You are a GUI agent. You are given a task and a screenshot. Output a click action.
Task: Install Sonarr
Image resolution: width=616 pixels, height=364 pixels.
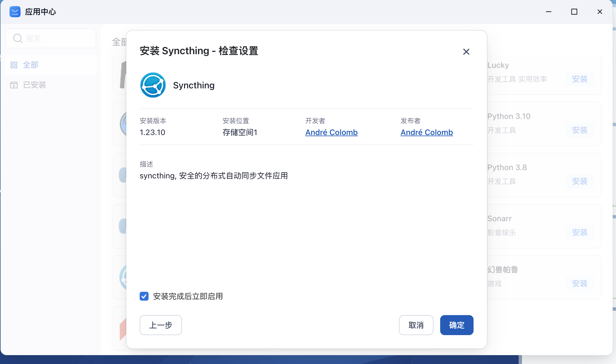580,232
